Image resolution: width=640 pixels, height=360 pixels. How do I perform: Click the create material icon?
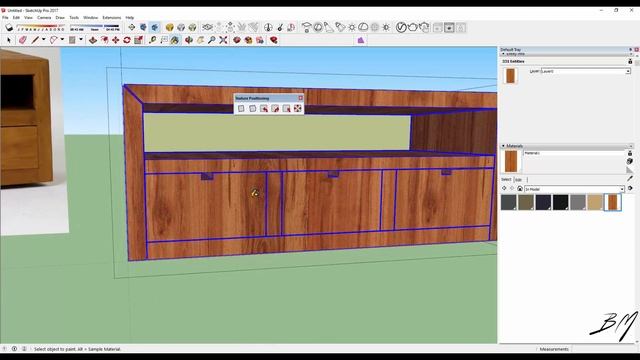tap(630, 162)
